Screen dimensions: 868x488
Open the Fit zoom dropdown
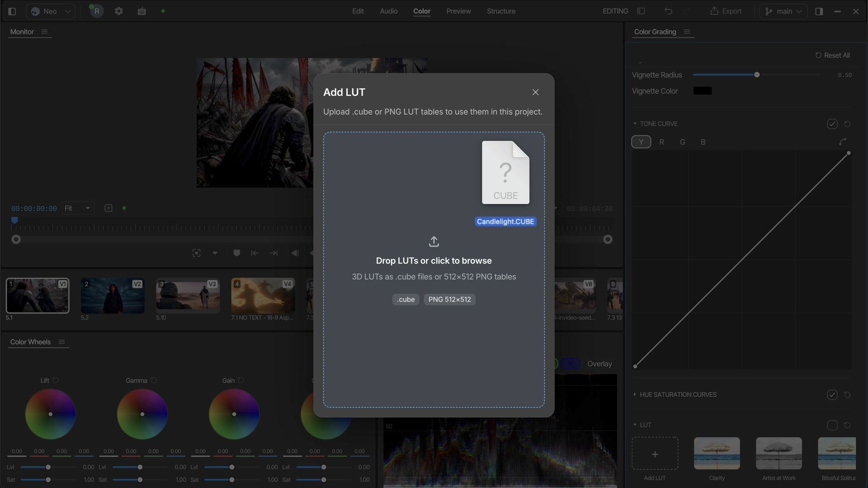tap(78, 208)
